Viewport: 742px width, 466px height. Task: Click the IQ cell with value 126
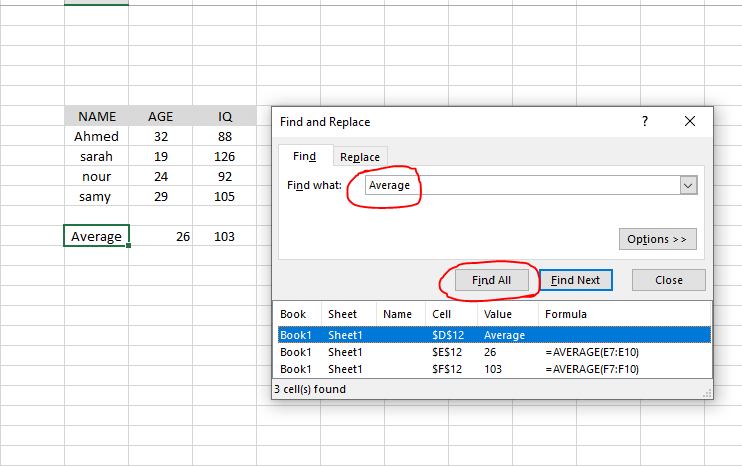tap(224, 156)
